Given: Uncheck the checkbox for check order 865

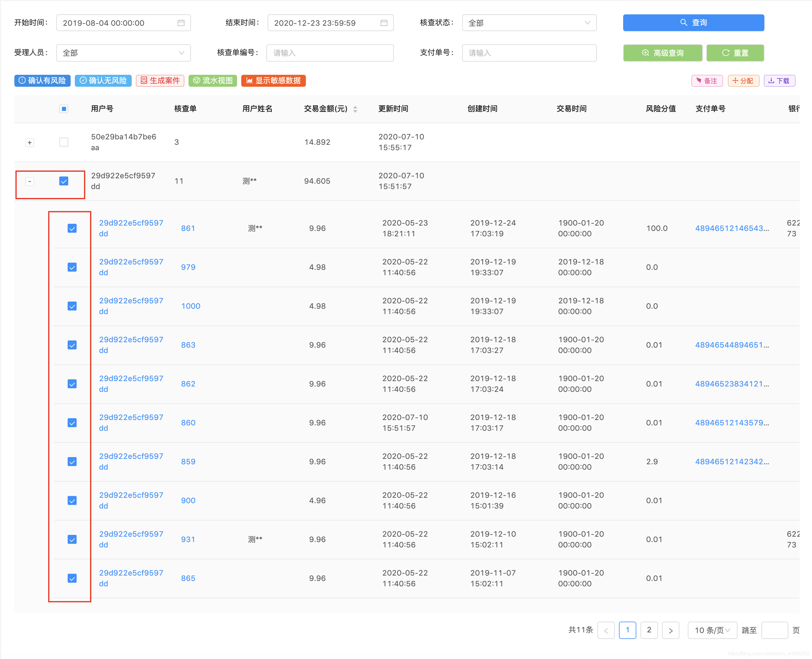Looking at the screenshot, I should click(72, 578).
